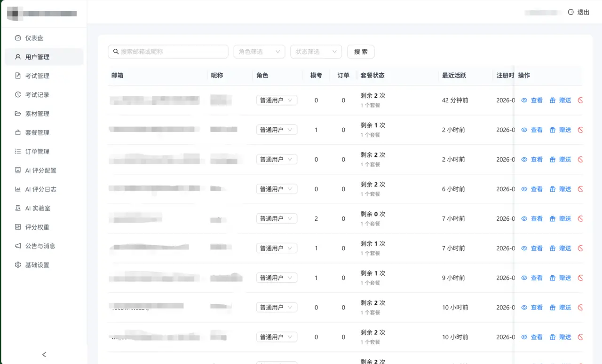This screenshot has width=602, height=364.
Task: Click 赠送 for 2 小时前 user with 剩余 1 次
Action: tap(561, 130)
